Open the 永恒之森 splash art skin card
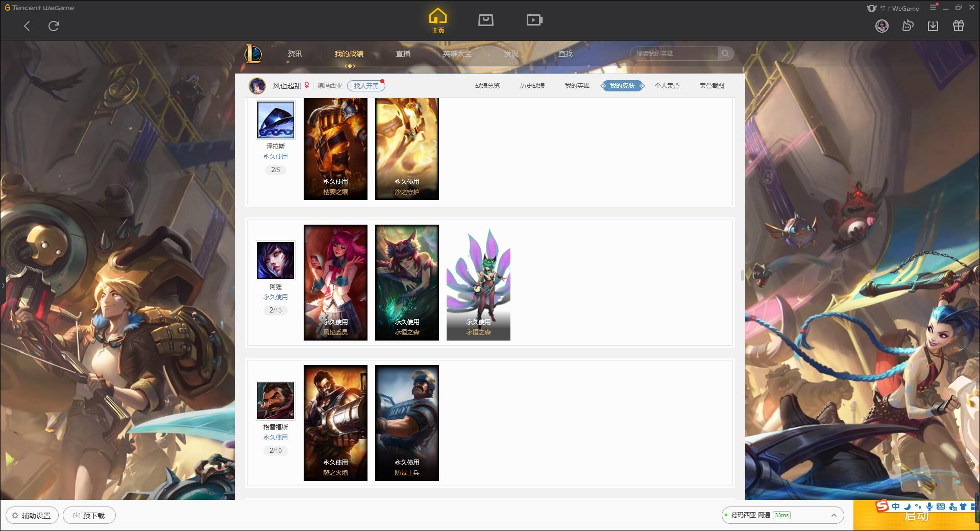 point(407,282)
